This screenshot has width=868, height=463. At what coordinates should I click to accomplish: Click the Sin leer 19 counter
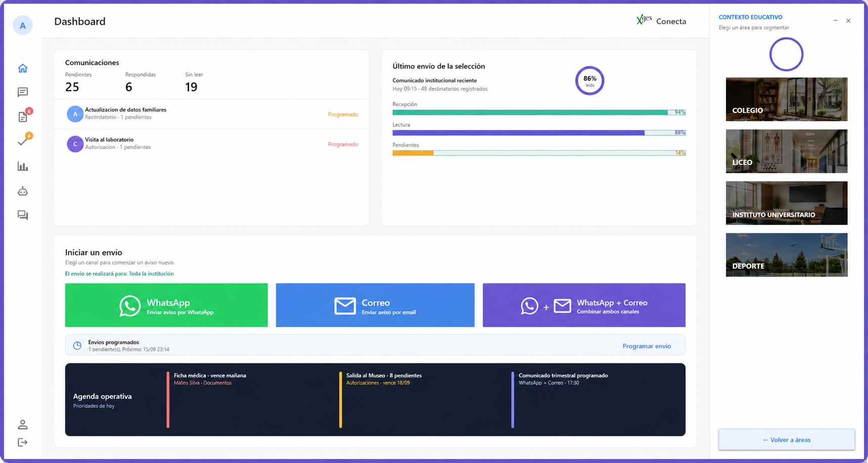(194, 82)
